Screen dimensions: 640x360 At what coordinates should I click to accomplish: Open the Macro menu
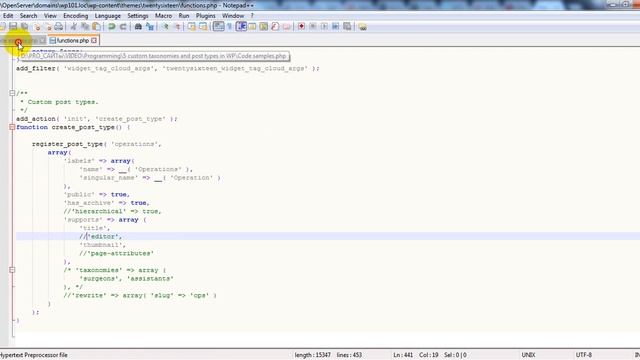pos(163,16)
